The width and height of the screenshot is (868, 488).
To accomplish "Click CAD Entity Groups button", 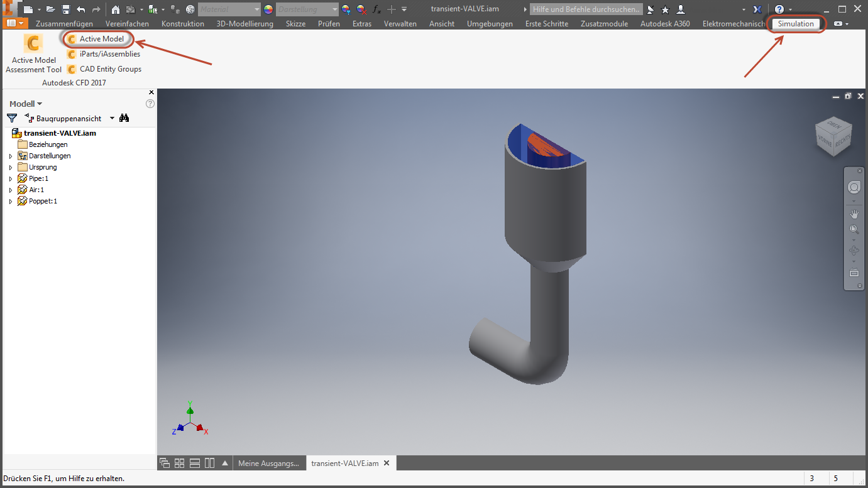I will pos(104,69).
